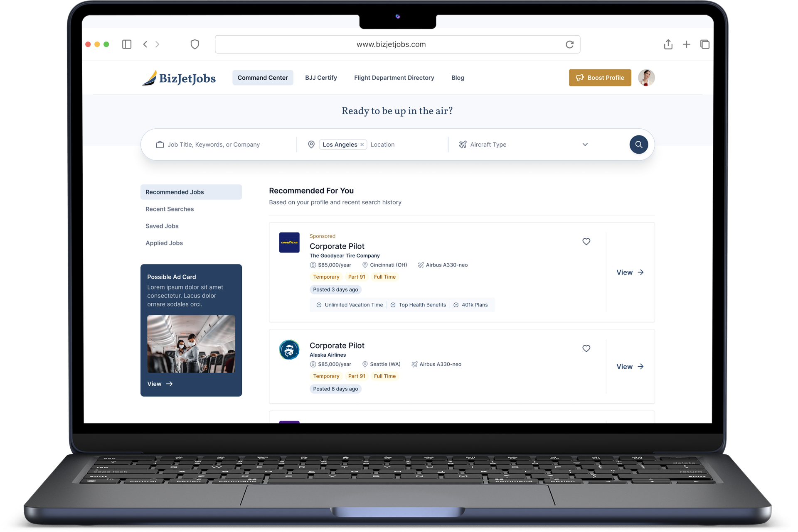
Task: Click the Part 91 tag on Goodyear job
Action: click(x=357, y=277)
